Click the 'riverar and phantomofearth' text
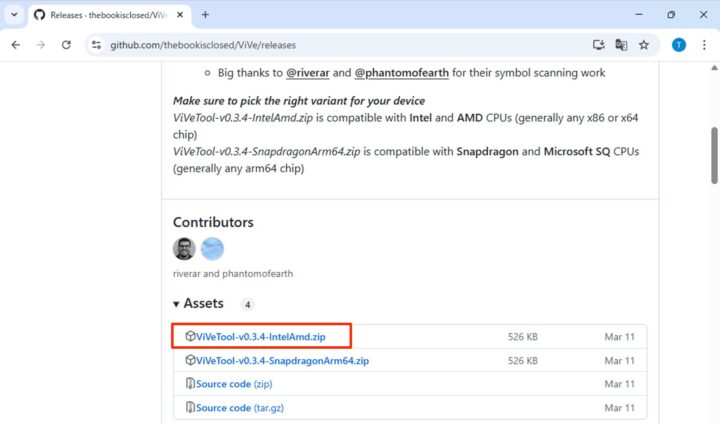This screenshot has height=424, width=720. tap(233, 274)
